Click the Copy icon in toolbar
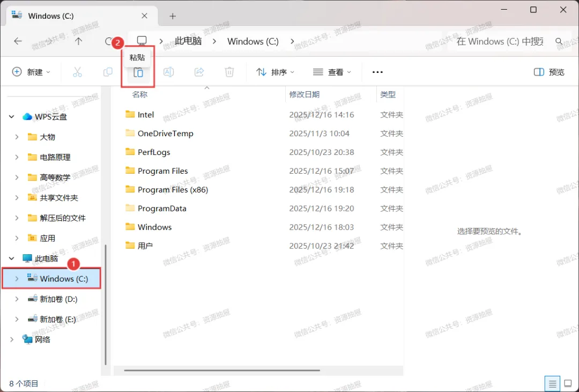579x392 pixels. pos(108,72)
